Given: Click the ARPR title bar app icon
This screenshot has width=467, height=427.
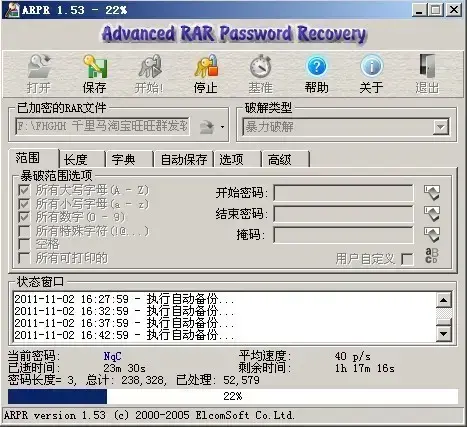Looking at the screenshot, I should pyautogui.click(x=12, y=9).
